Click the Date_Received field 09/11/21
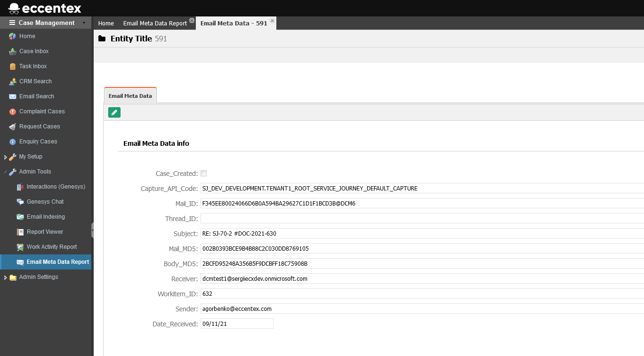 coord(237,324)
